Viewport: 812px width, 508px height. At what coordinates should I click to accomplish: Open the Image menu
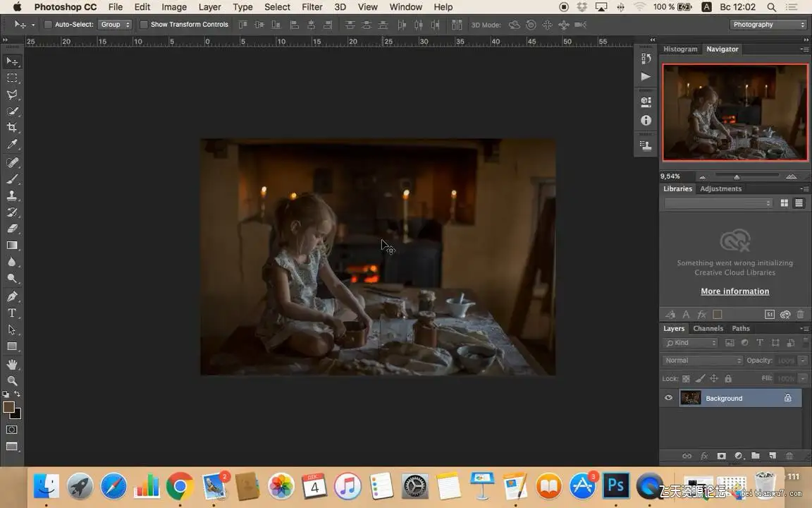coord(174,7)
